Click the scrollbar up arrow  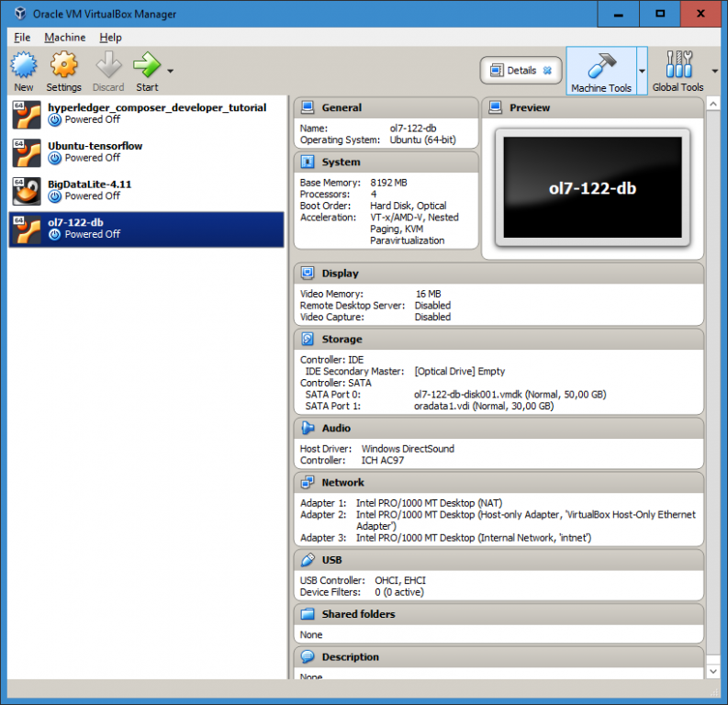coord(713,104)
